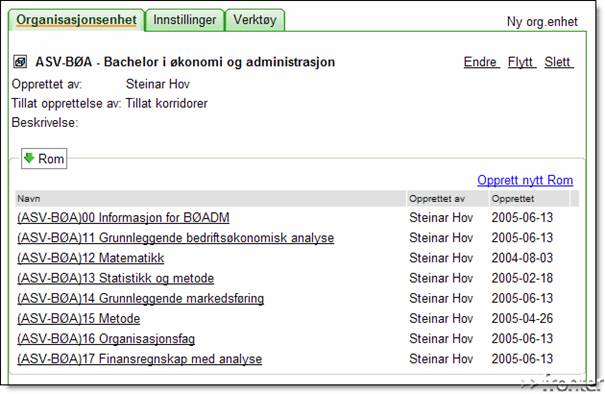Image resolution: width=605 pixels, height=394 pixels.
Task: Open the 15 Metode room
Action: coord(78,318)
